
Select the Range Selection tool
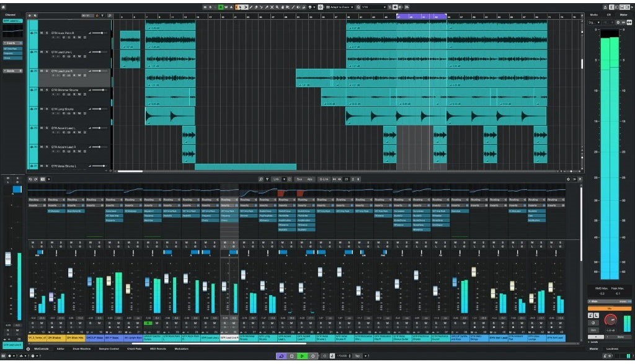click(246, 7)
